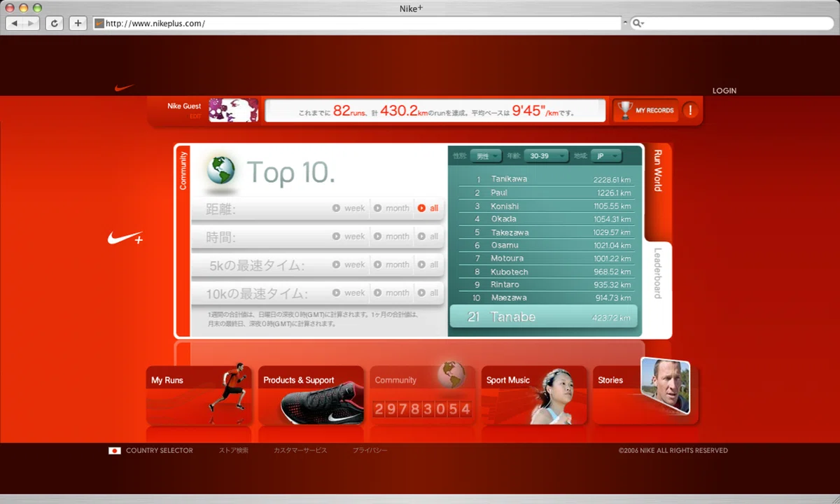Click the nikeplus.com address field

point(357,23)
